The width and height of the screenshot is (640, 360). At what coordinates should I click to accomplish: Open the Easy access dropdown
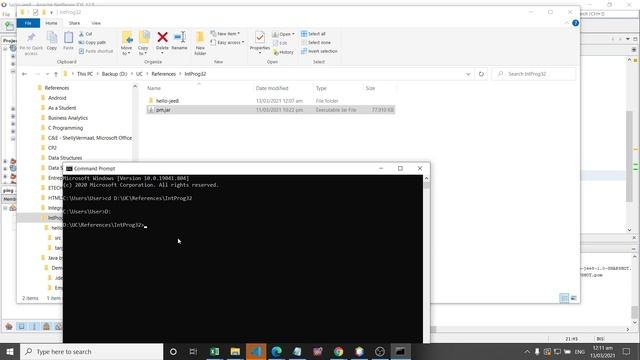tap(227, 42)
